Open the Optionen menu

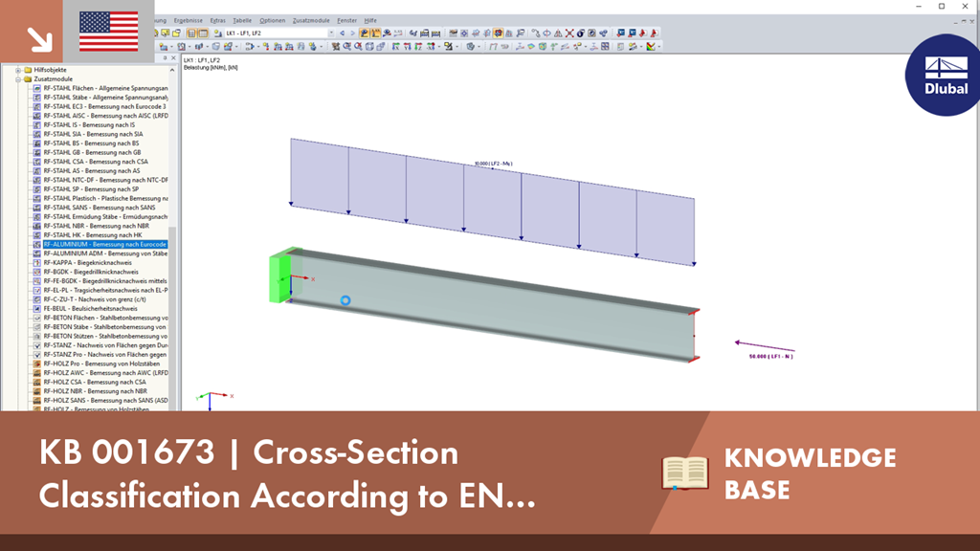[x=272, y=21]
